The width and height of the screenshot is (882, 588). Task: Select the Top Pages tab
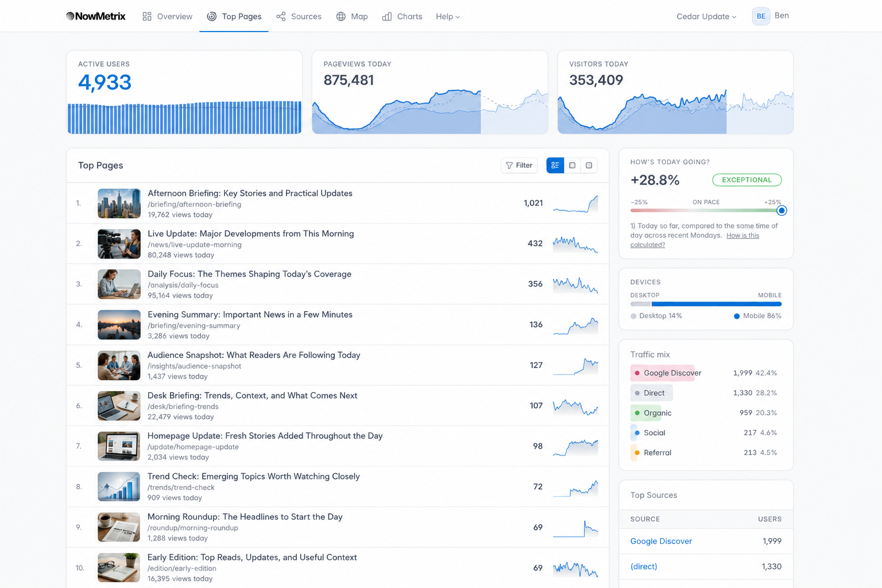(234, 16)
